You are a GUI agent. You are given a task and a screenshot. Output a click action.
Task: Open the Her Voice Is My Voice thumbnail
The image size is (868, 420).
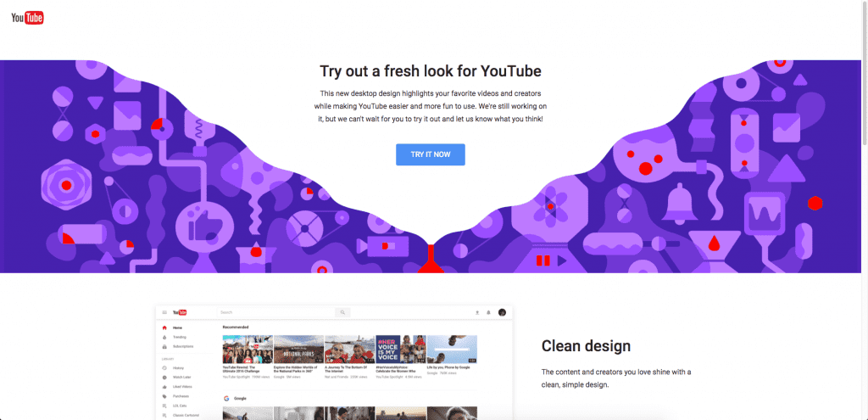coord(401,349)
